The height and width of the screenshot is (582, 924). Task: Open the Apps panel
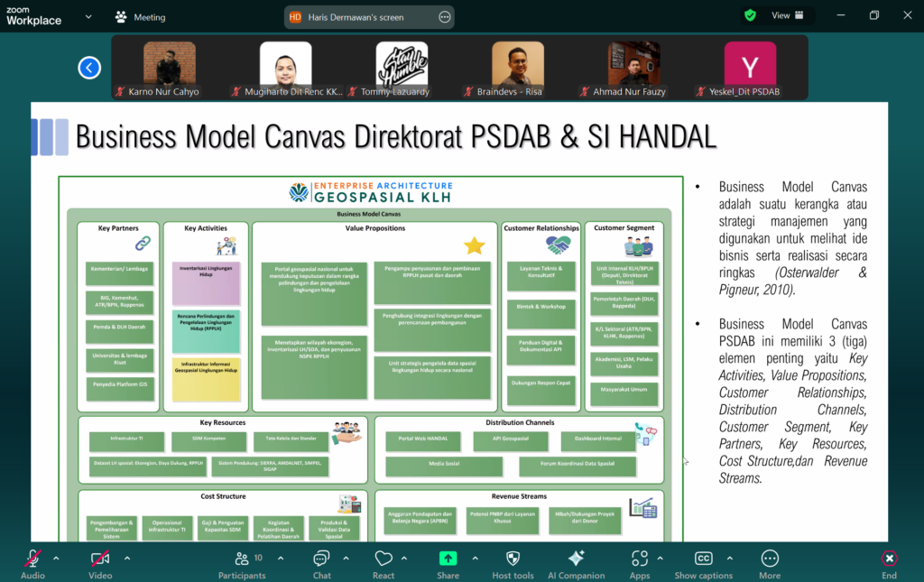[640, 562]
